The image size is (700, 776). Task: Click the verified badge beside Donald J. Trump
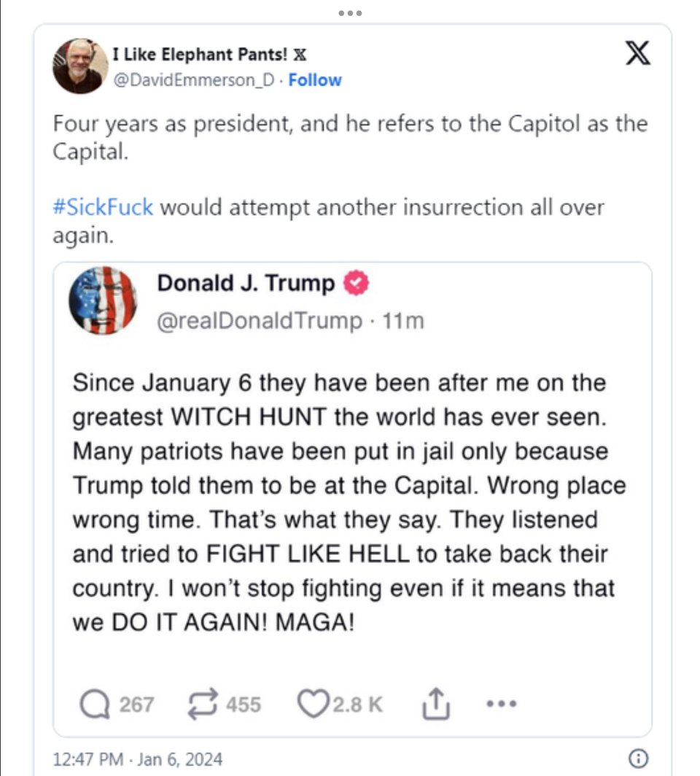pos(356,284)
